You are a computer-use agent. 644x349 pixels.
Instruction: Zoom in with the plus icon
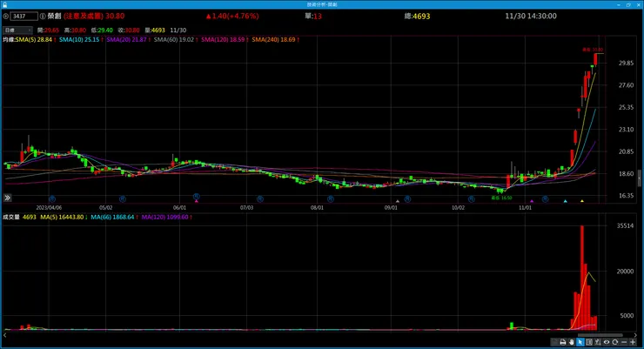[633, 342]
